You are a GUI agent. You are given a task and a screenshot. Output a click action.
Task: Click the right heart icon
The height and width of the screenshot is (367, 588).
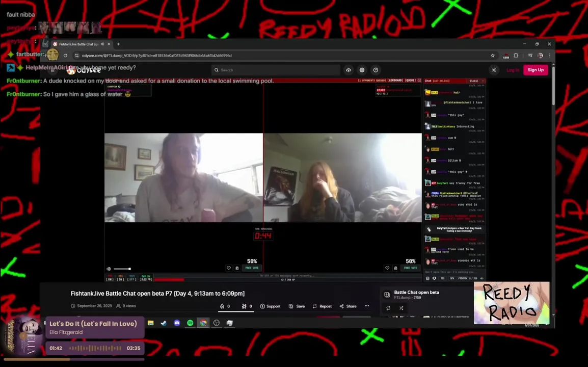pyautogui.click(x=387, y=268)
